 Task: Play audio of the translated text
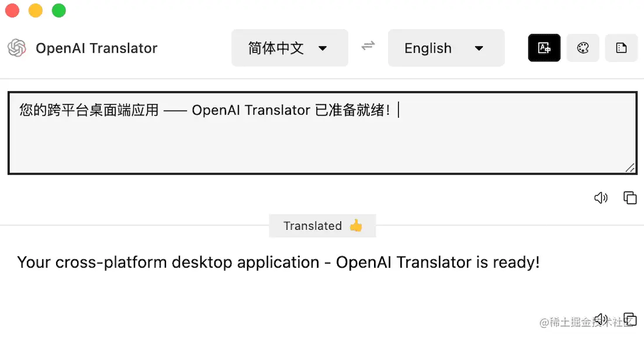601,319
